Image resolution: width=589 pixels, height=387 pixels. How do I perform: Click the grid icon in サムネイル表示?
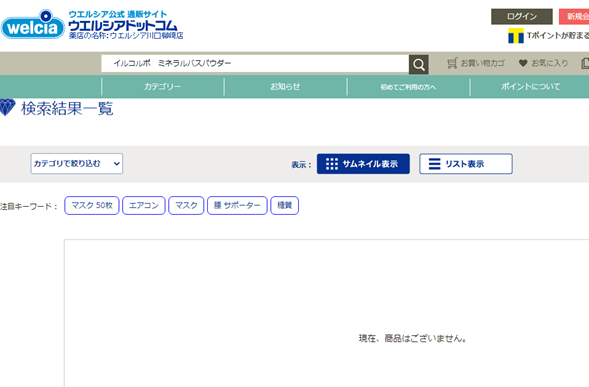332,164
